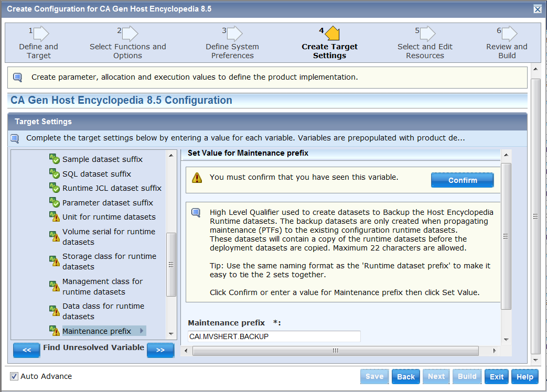Select Volume serial for runtime datasets variable
547x392 pixels.
[x=109, y=236]
